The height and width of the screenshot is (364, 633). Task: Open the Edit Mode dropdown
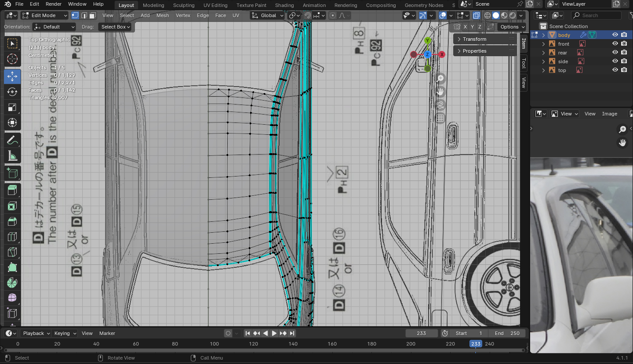44,15
